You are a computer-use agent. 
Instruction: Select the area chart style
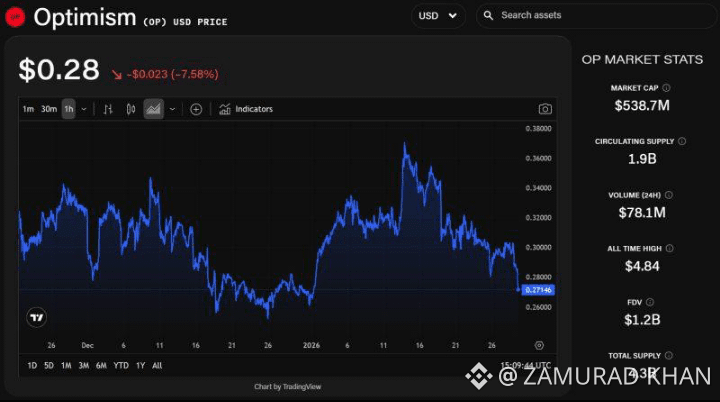tap(153, 109)
